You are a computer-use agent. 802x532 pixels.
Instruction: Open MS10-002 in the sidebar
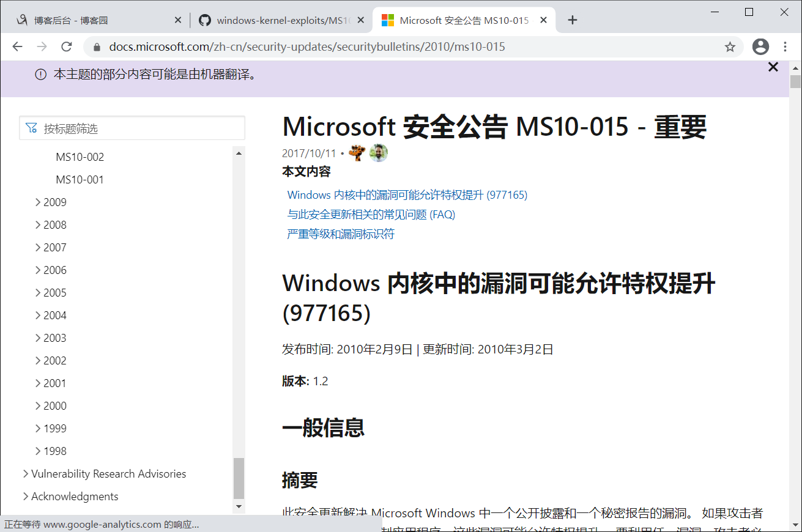point(80,157)
